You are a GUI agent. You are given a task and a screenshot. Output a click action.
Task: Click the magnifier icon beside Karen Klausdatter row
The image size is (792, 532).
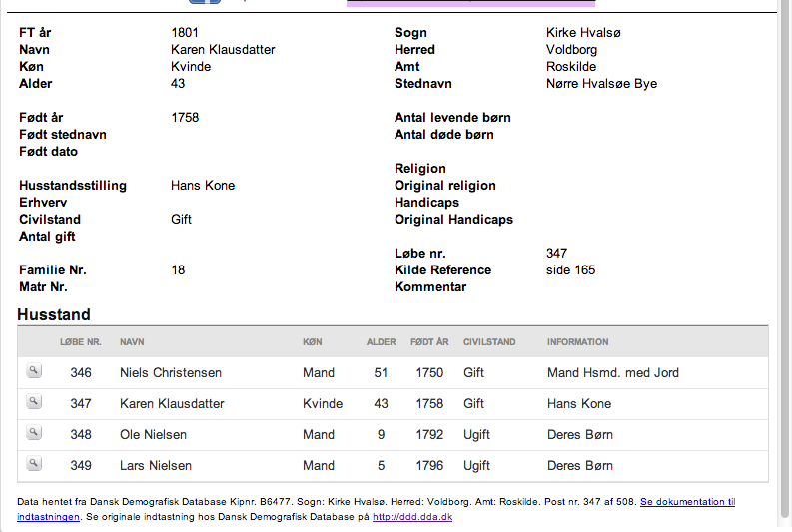[x=34, y=402]
